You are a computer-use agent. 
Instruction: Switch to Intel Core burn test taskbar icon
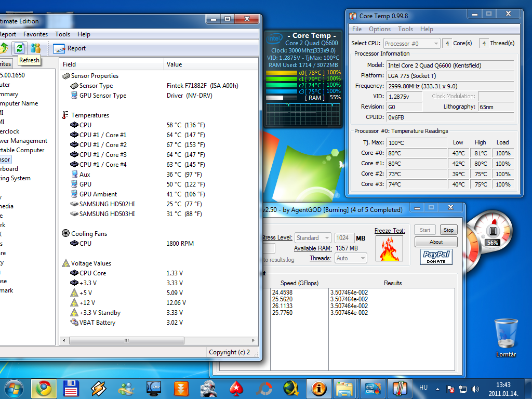click(373, 389)
